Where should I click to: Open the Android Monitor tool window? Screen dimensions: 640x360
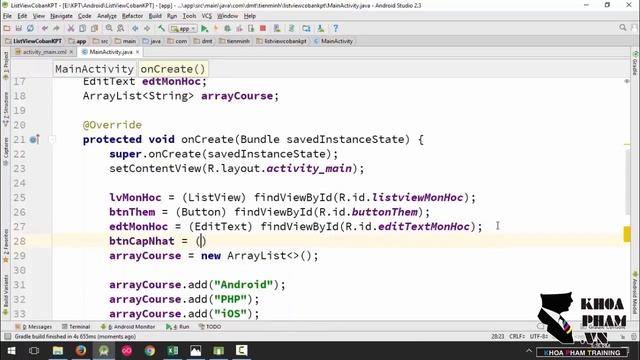(128, 327)
